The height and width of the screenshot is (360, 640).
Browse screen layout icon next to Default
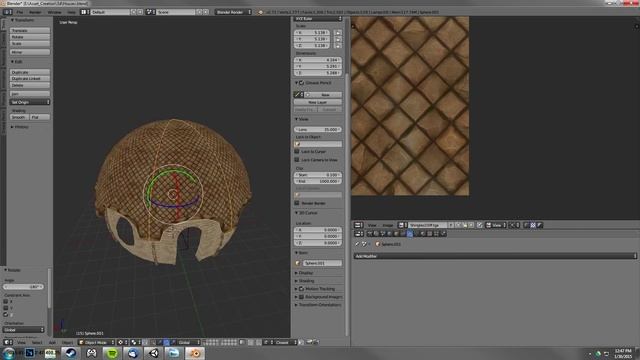[84, 12]
